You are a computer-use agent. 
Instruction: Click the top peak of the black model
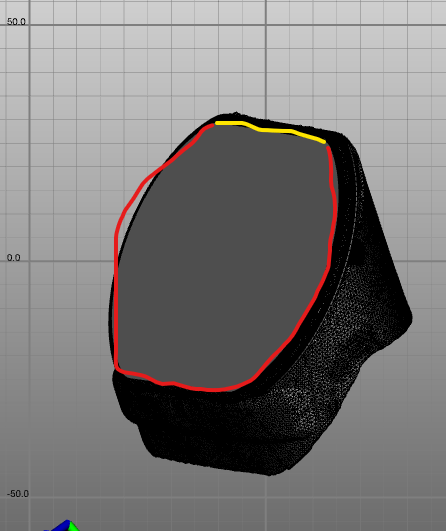click(236, 114)
